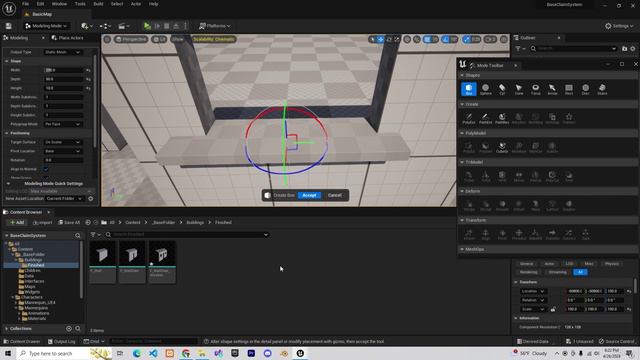Open the Edit menu

click(40, 4)
